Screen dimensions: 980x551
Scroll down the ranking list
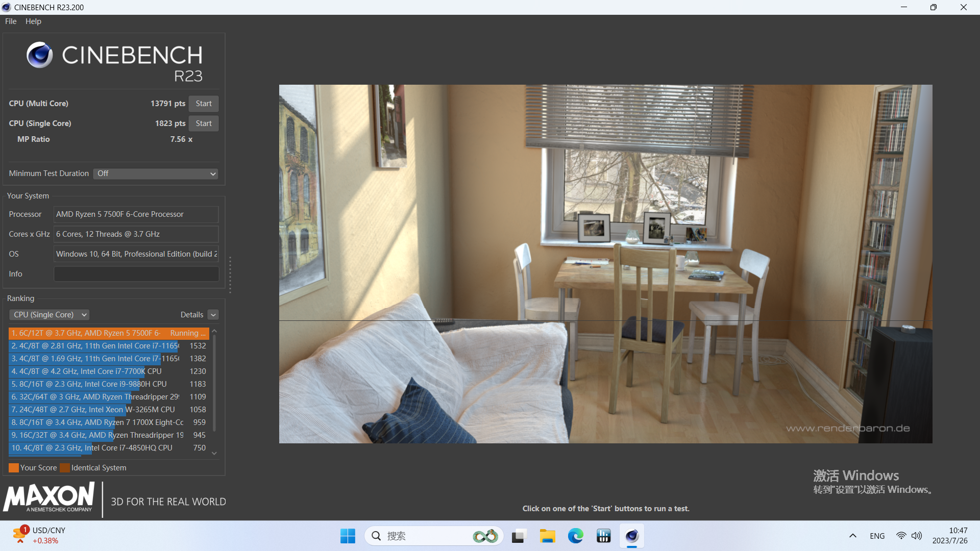tap(215, 451)
